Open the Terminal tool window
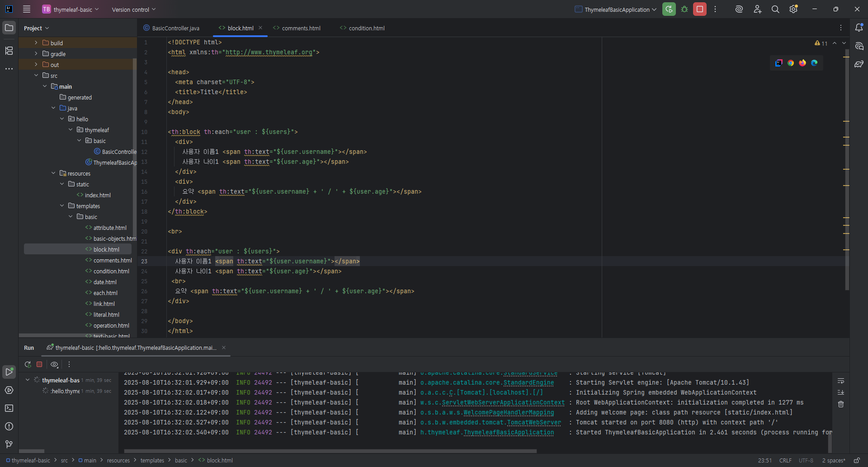 (x=9, y=408)
